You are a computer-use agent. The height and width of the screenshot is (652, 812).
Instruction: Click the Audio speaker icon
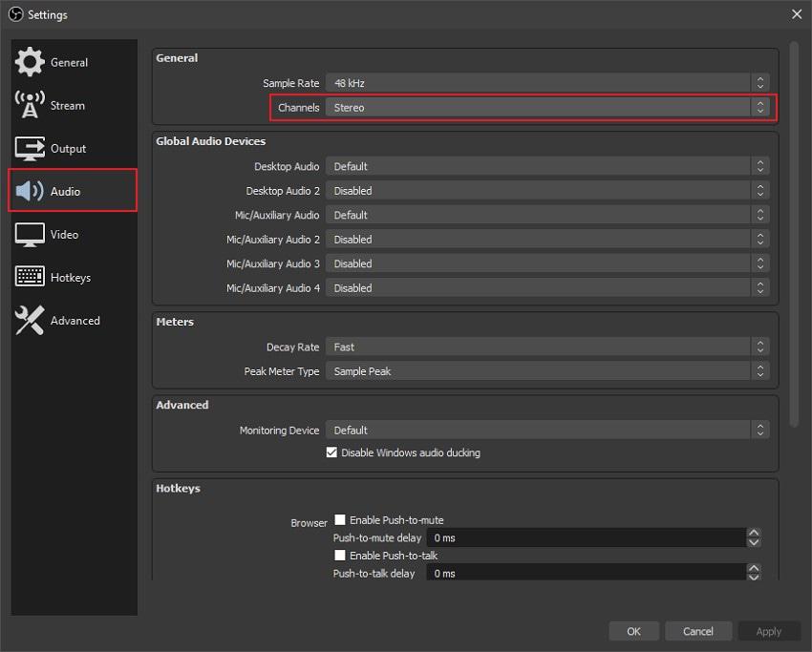click(x=30, y=191)
